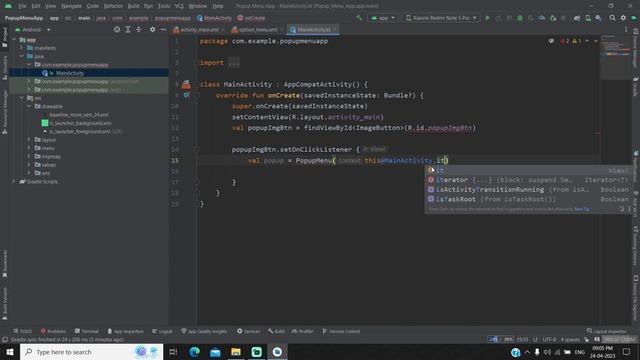This screenshot has width=640, height=360.
Task: Click Collapse All icon in Project panel
Action: click(139, 29)
